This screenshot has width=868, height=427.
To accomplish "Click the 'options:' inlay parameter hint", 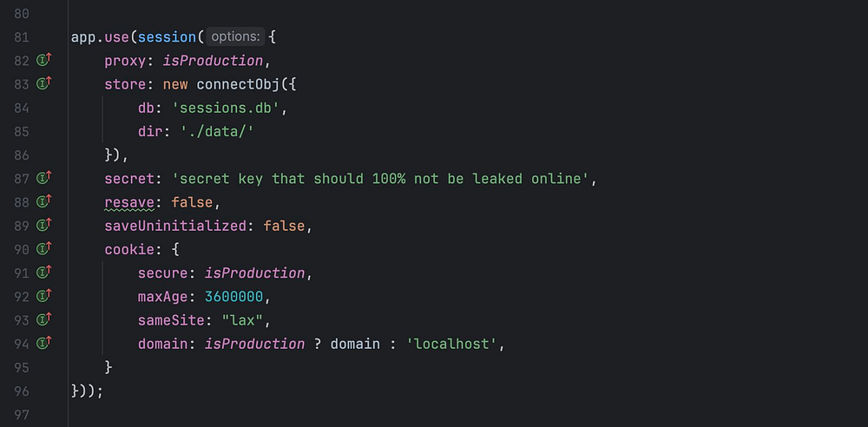I will coord(235,37).
